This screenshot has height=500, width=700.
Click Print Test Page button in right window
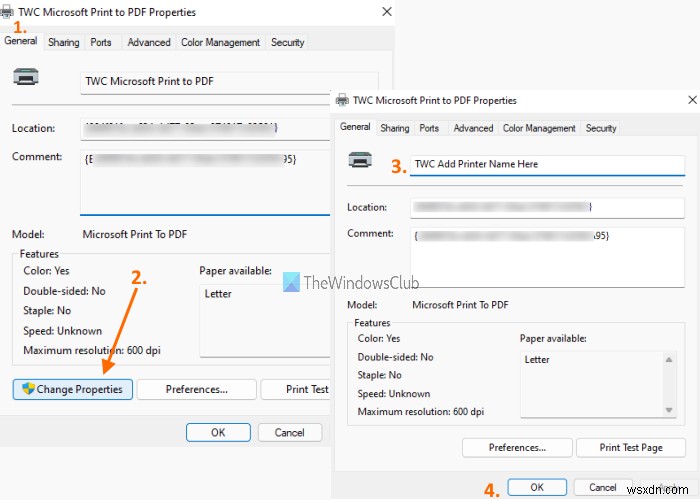tap(631, 448)
